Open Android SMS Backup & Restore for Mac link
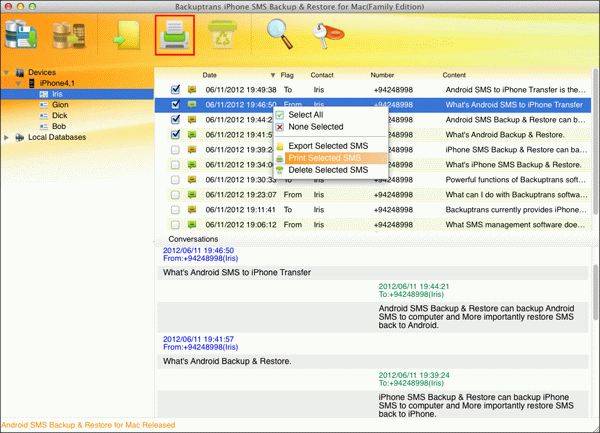 tap(88, 425)
